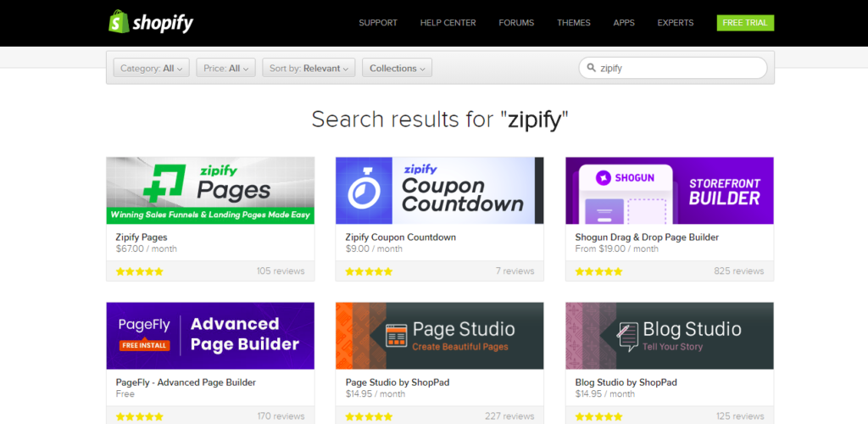
Task: Click the $9.00 / month price
Action: point(374,249)
